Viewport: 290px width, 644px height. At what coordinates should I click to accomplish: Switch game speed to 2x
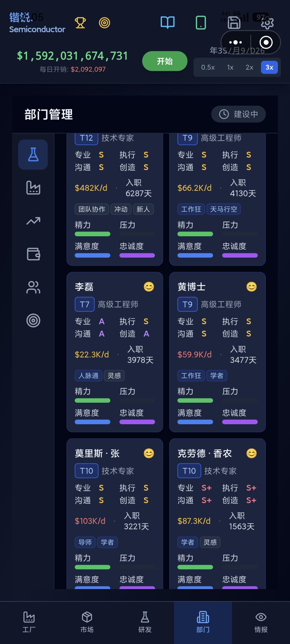(x=249, y=67)
